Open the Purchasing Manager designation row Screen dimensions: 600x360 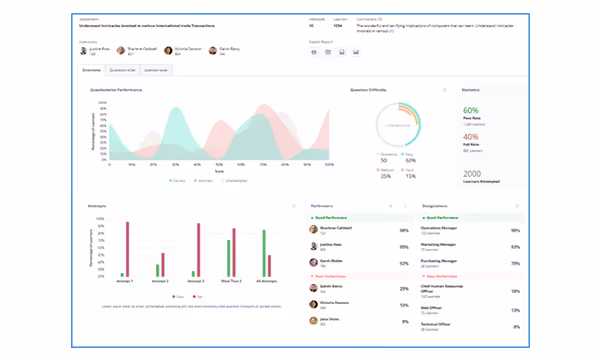(x=471, y=263)
